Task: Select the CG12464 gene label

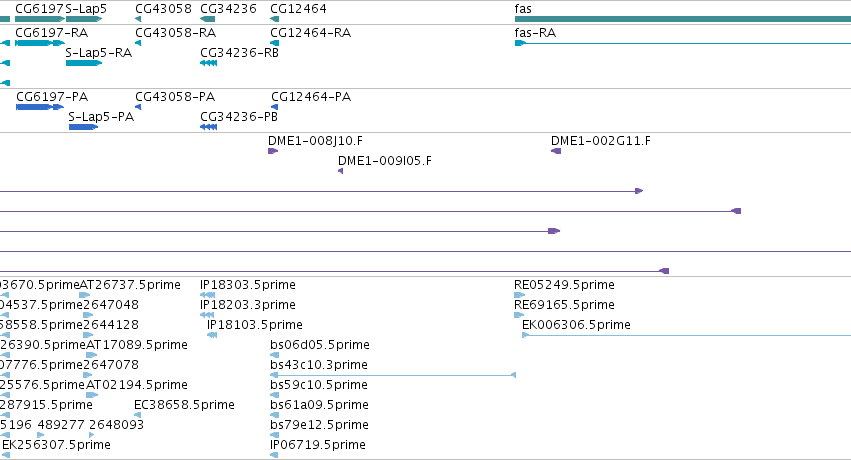Action: coord(299,9)
